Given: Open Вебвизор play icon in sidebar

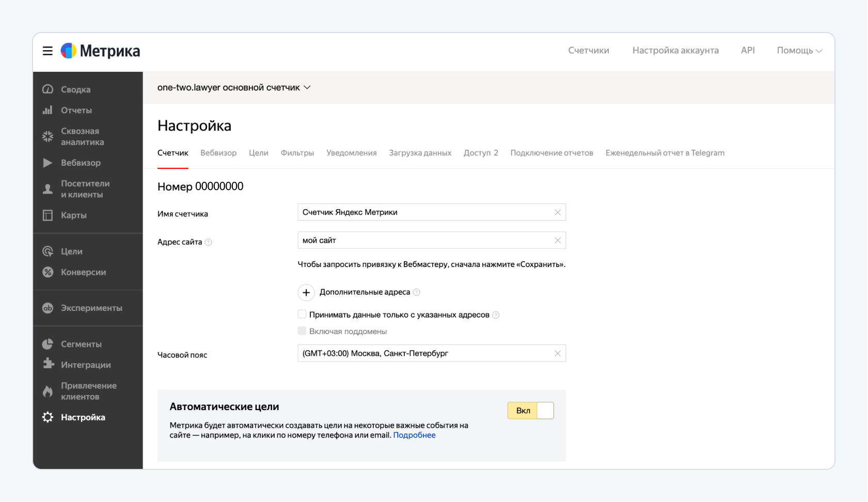Looking at the screenshot, I should 48,163.
